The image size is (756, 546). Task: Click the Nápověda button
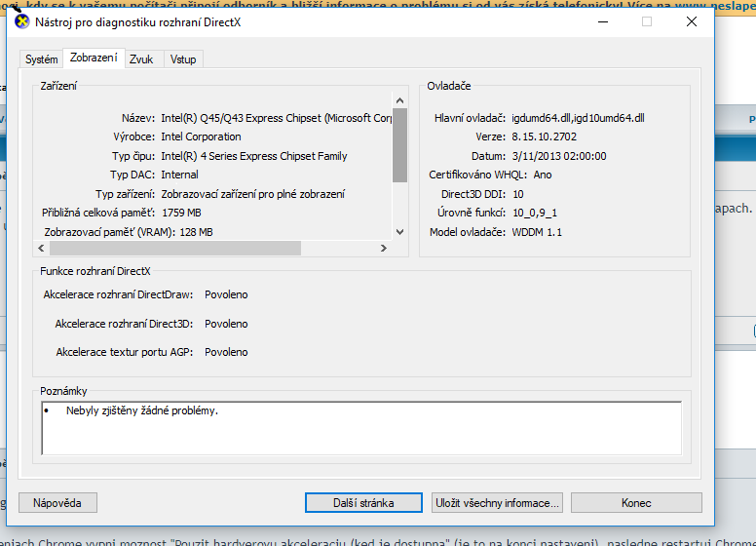tap(57, 503)
